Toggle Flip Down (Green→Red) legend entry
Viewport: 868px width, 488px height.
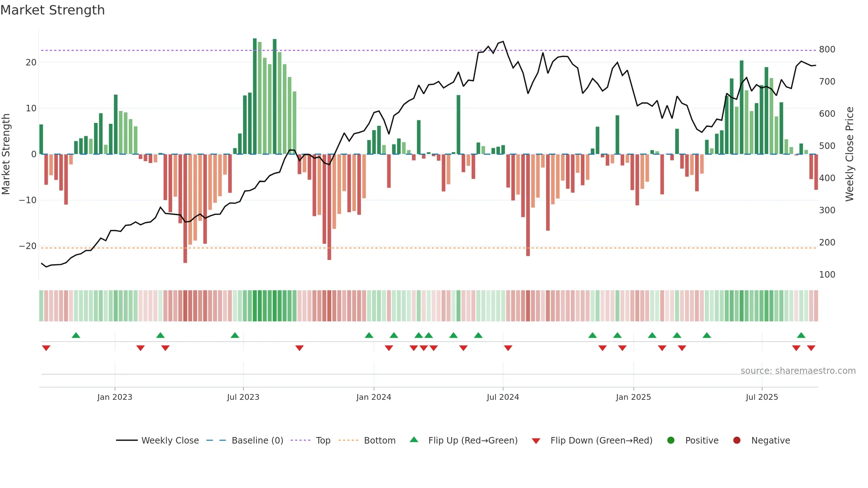(592, 440)
